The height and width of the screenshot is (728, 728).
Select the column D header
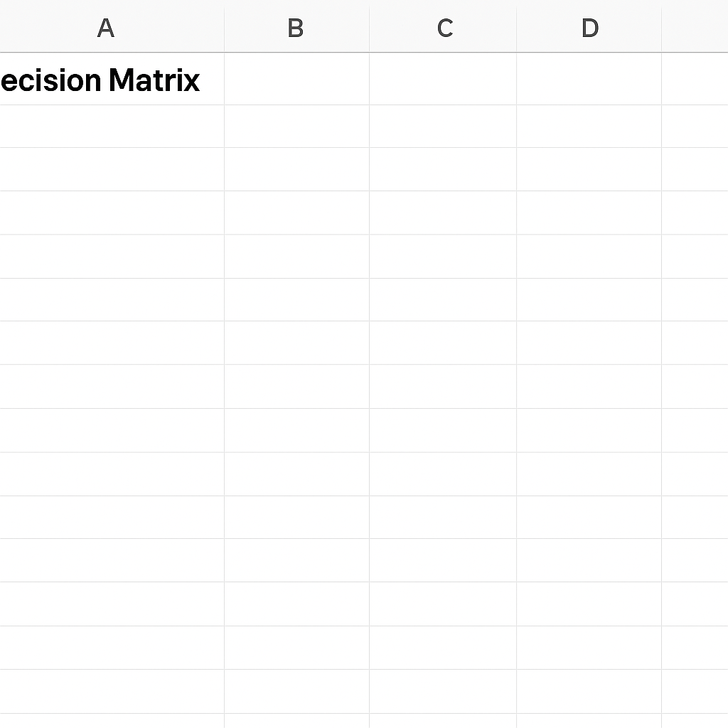coord(589,28)
